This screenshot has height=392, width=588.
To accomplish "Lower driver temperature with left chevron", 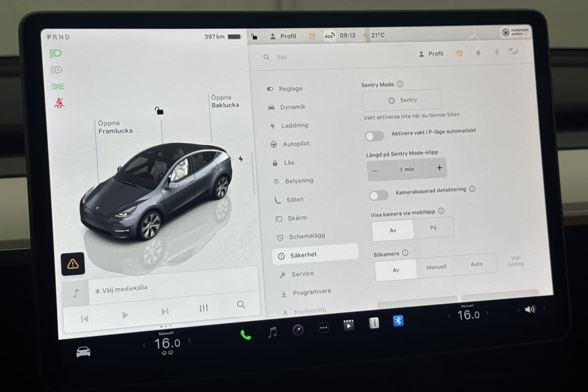I will 144,345.
